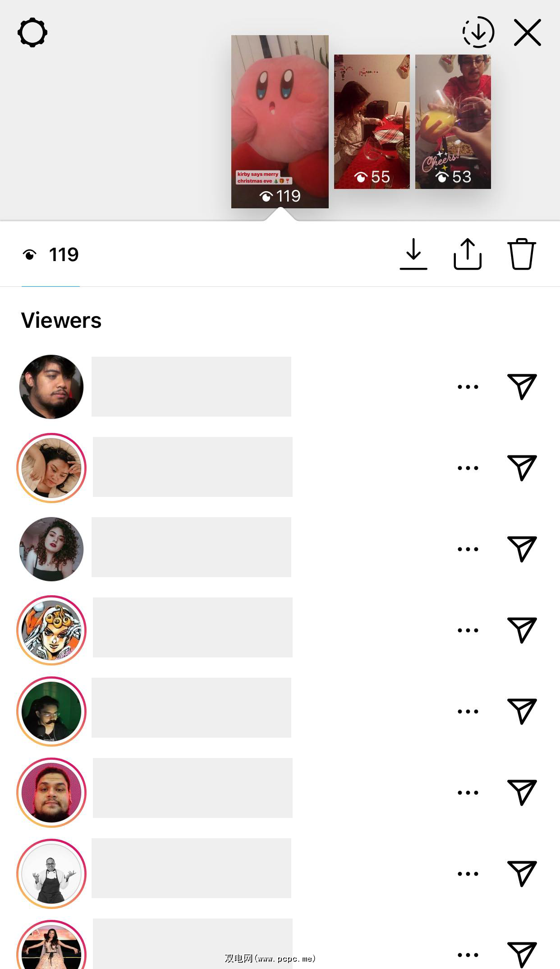Send message to the anime avatar viewer
The image size is (560, 969).
point(522,630)
